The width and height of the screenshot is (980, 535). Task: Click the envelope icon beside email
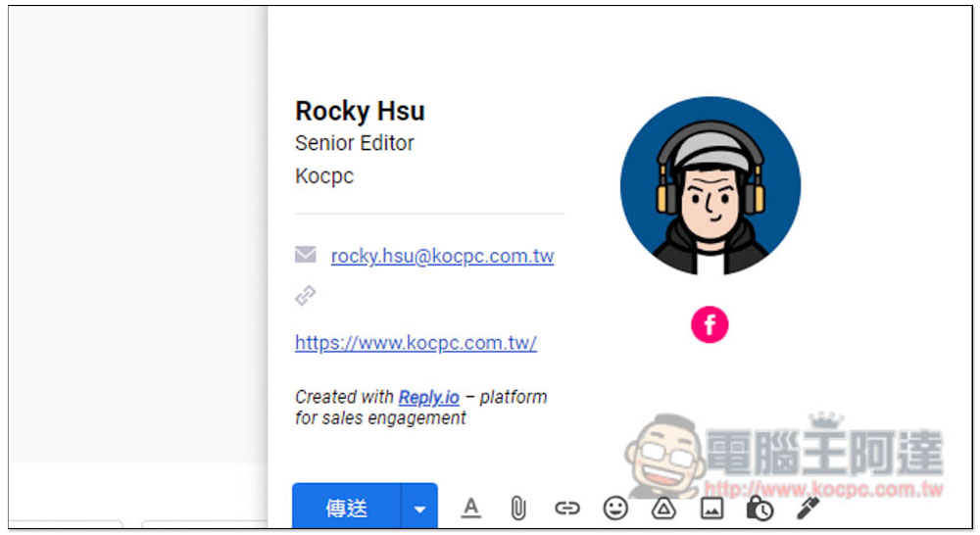[306, 255]
